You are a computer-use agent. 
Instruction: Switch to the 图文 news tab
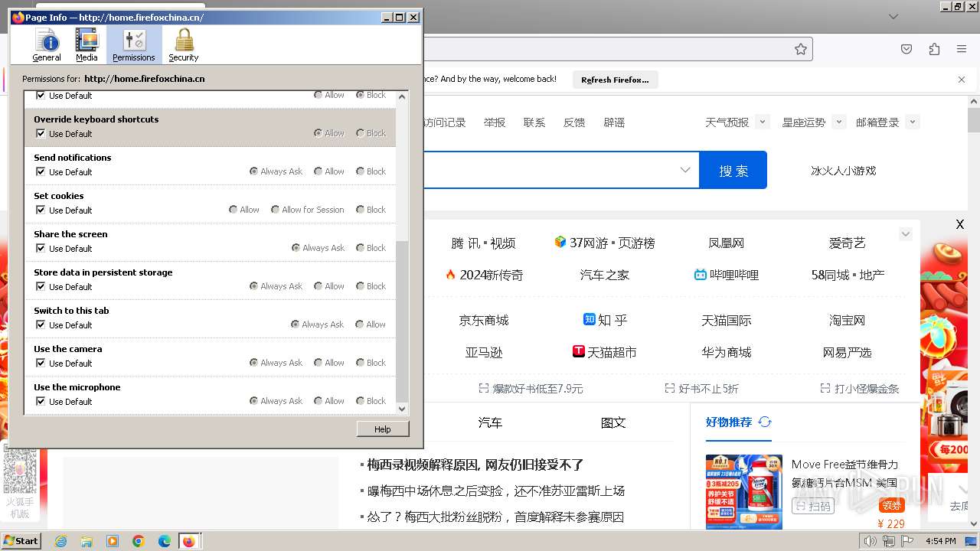(613, 422)
